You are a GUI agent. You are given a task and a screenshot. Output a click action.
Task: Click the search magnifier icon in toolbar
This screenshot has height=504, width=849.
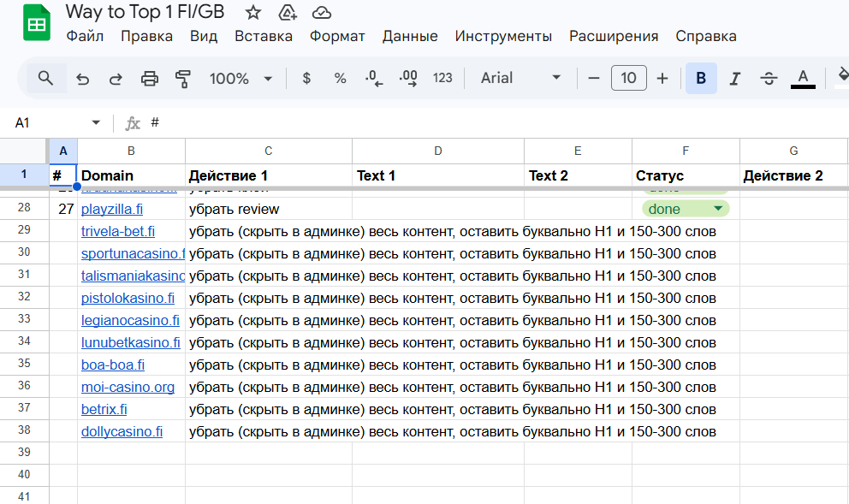point(45,79)
